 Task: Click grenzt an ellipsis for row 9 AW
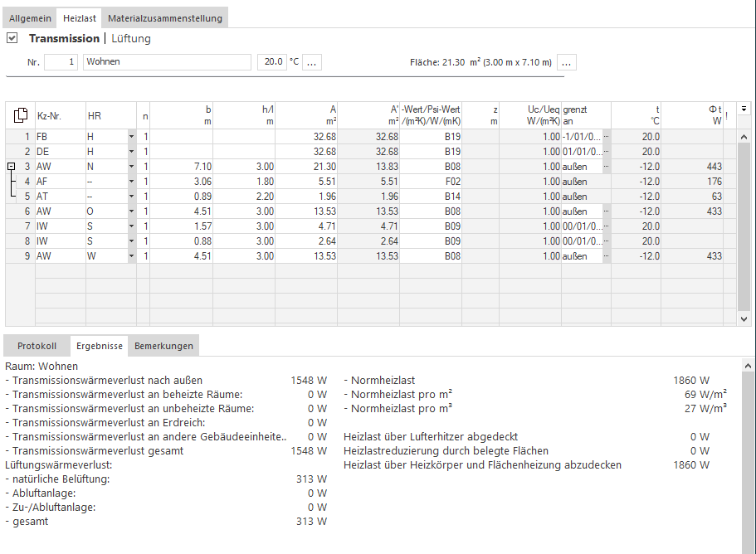click(x=607, y=256)
